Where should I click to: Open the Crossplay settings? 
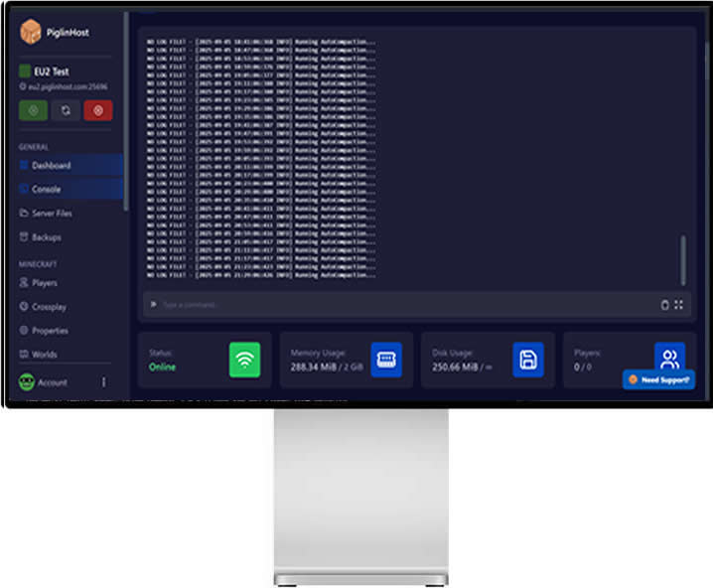43,307
